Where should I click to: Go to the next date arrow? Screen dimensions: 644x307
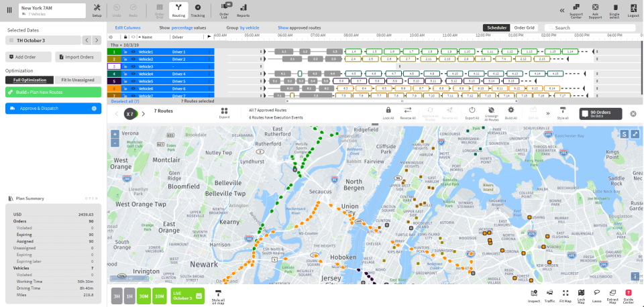(x=97, y=40)
